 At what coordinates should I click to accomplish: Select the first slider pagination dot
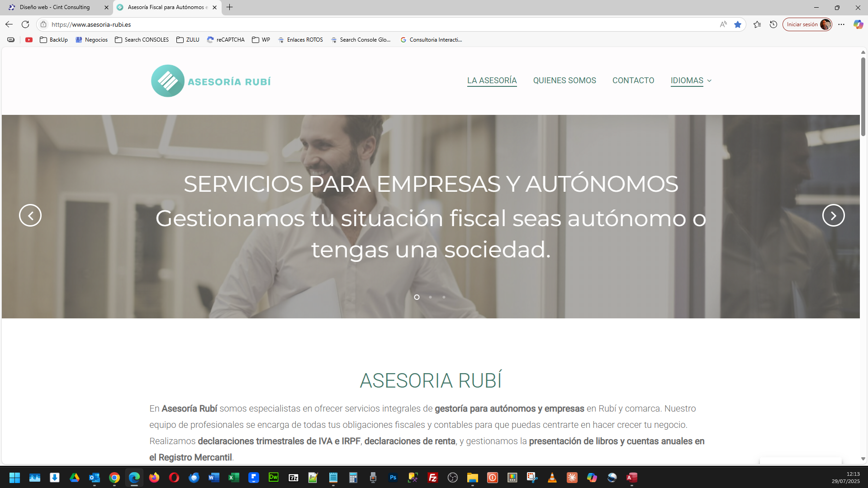pos(417,297)
